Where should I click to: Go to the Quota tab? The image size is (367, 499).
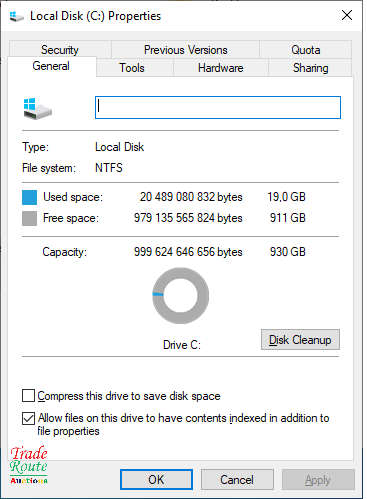(x=306, y=50)
